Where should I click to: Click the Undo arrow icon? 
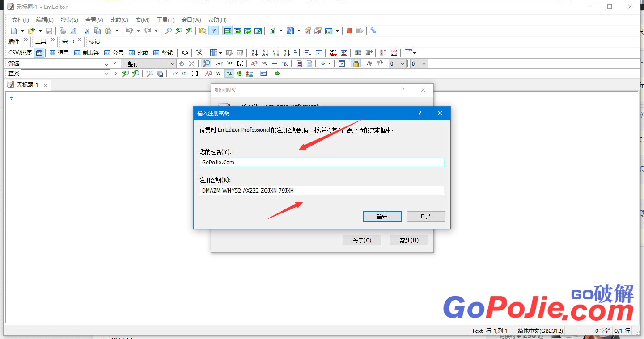coord(129,31)
